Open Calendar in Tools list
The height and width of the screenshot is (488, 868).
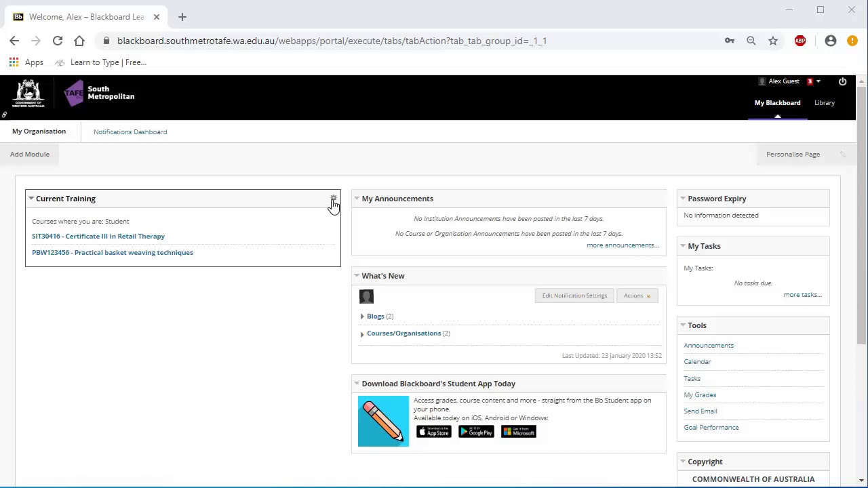(697, 362)
